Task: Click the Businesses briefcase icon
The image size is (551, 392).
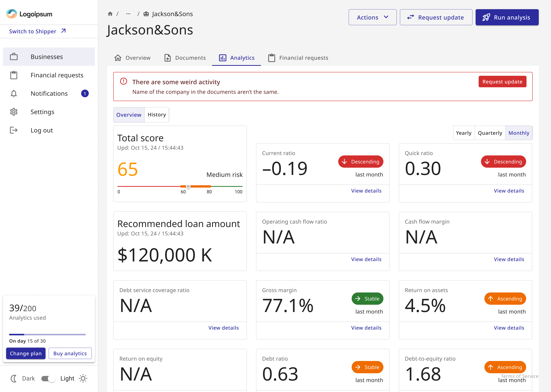Action: click(14, 57)
